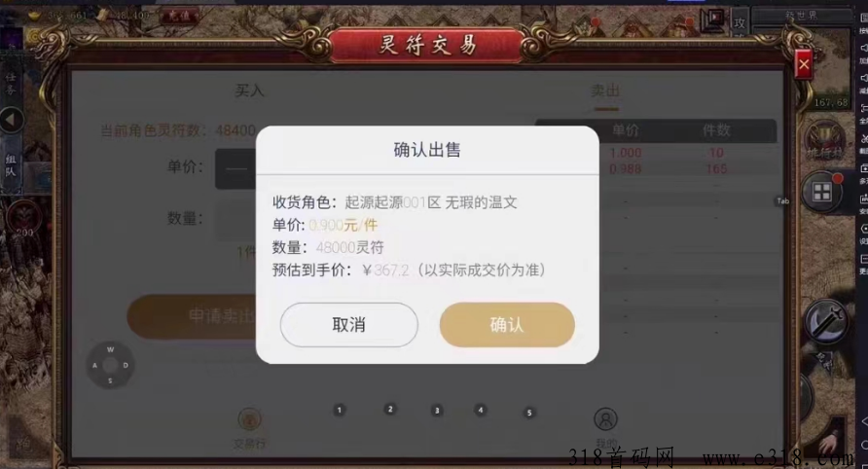868x469 pixels.
Task: Click the 充值 recharge button at top
Action: [179, 17]
